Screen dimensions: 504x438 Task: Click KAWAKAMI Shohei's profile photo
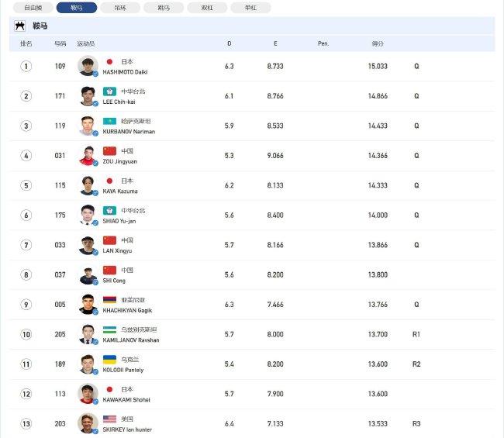[x=88, y=394]
